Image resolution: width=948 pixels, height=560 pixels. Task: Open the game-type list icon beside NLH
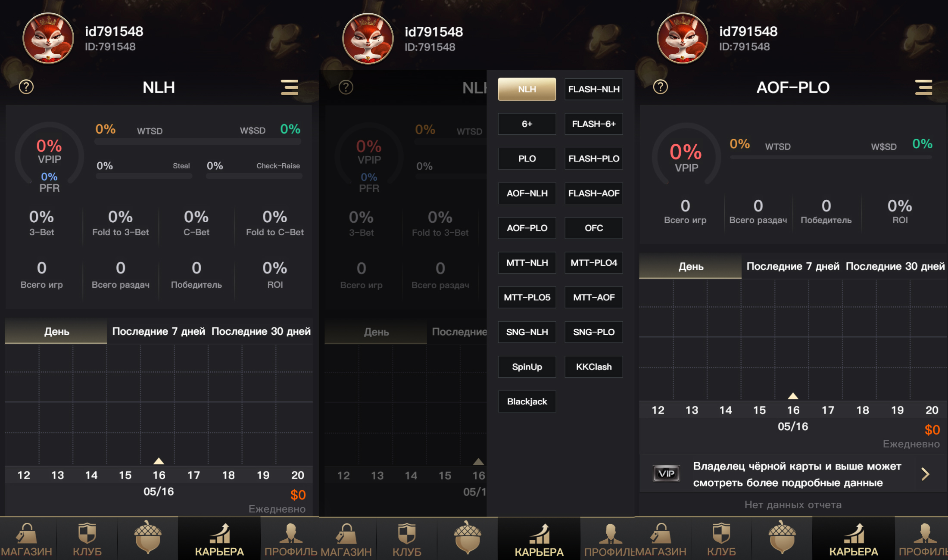click(x=290, y=87)
